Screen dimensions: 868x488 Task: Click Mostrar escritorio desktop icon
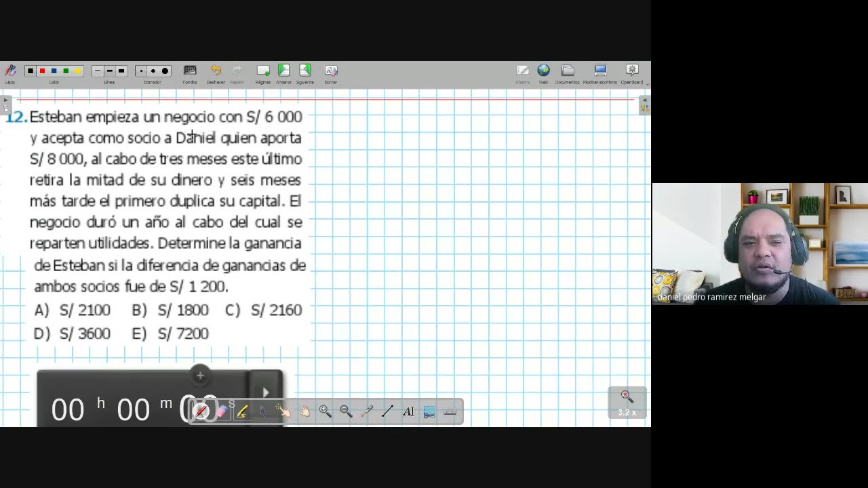[x=600, y=70]
